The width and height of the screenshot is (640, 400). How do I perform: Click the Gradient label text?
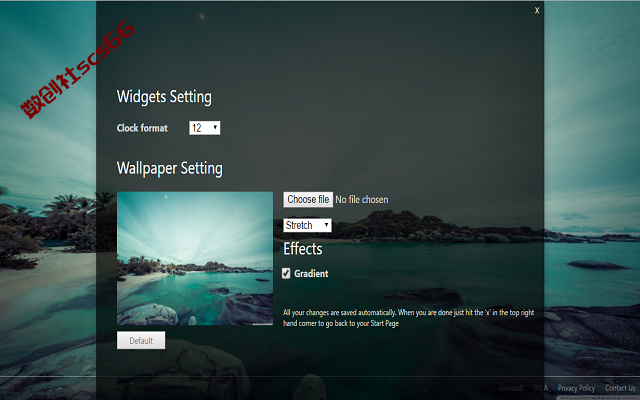(x=311, y=274)
